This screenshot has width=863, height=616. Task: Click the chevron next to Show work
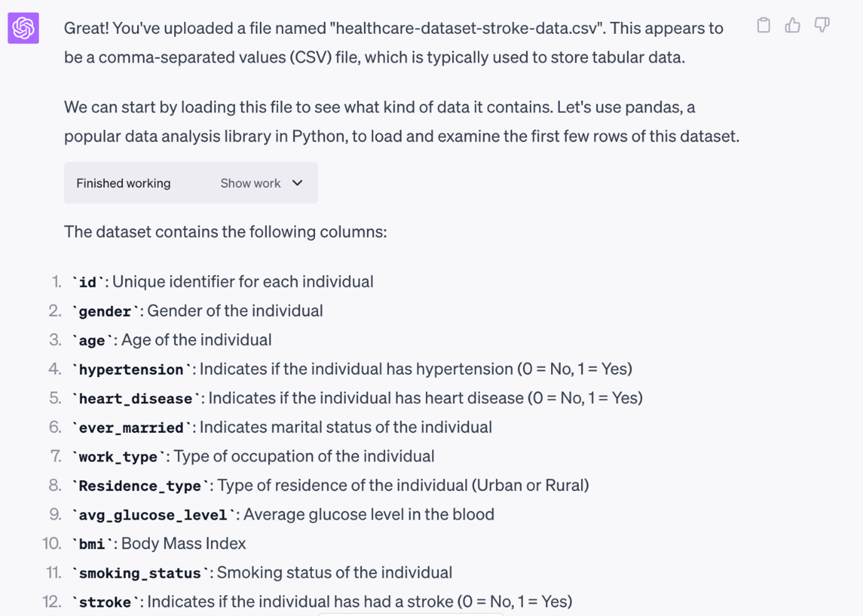click(x=297, y=183)
